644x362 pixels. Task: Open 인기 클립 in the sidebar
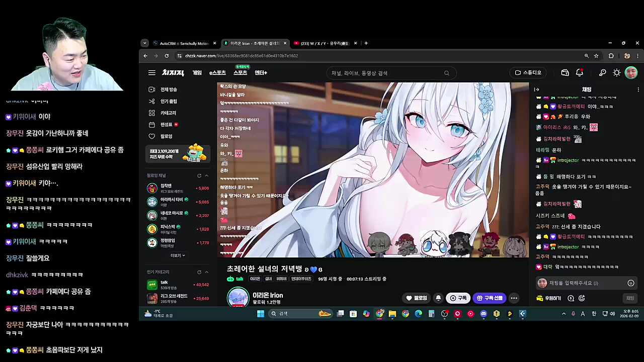(x=168, y=101)
